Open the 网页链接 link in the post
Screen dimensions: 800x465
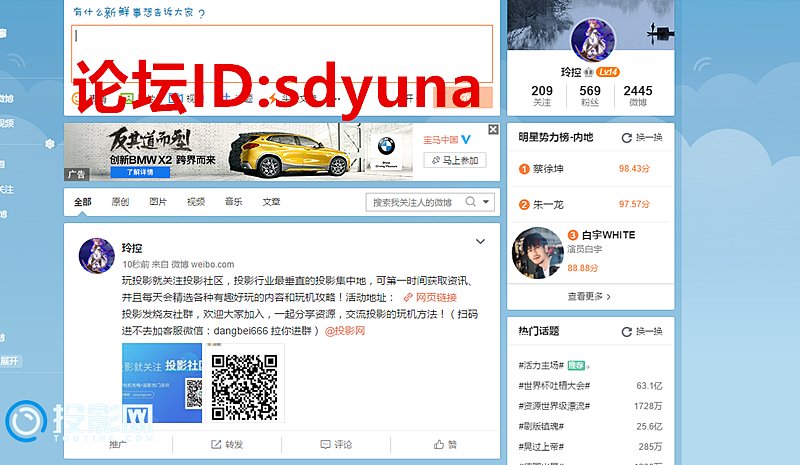[x=430, y=298]
